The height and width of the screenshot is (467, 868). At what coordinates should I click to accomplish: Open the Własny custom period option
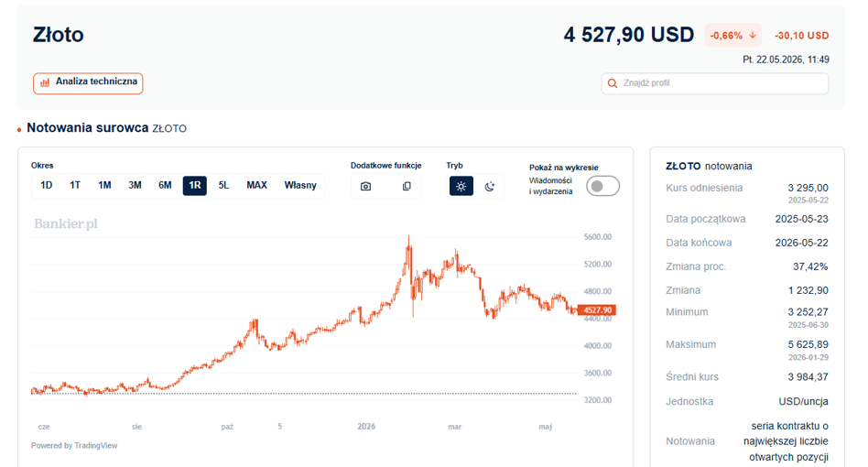[300, 185]
